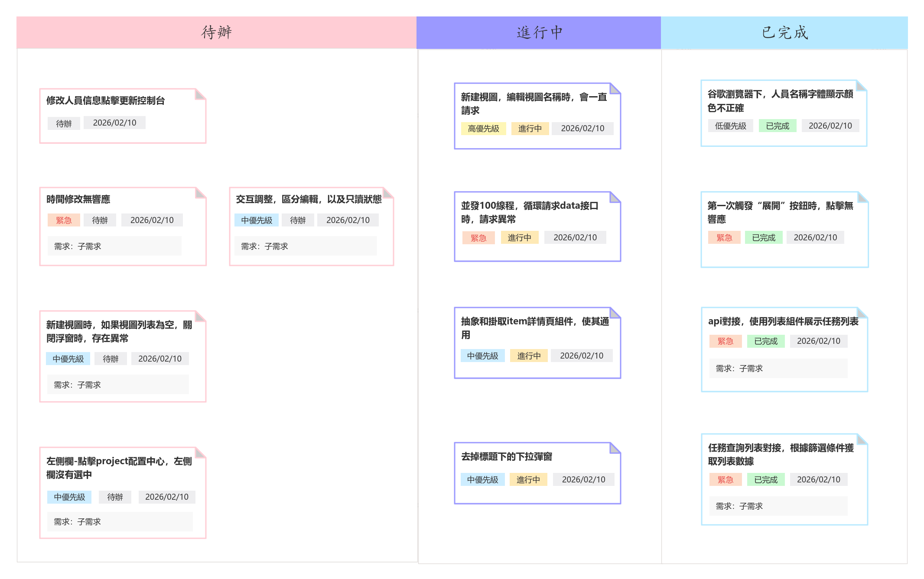The image size is (924, 579).
Task: Click 緊急 tag on 任務查詢列表對接 card
Action: click(x=725, y=479)
